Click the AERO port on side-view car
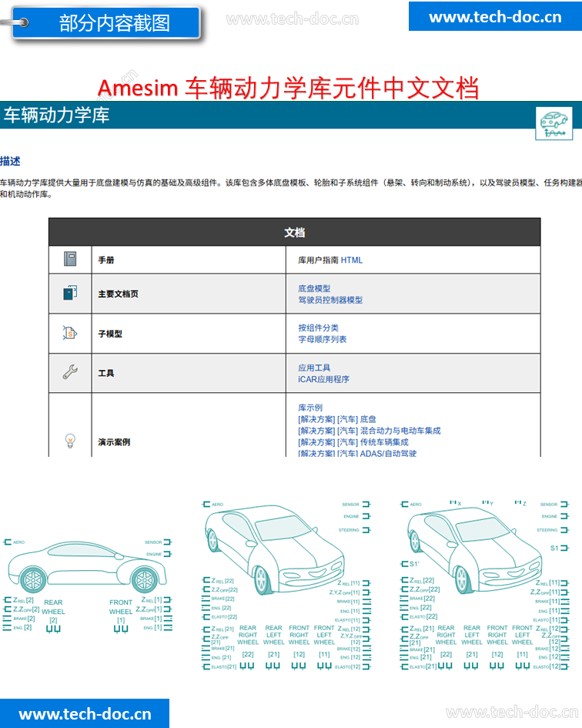 (x=14, y=542)
